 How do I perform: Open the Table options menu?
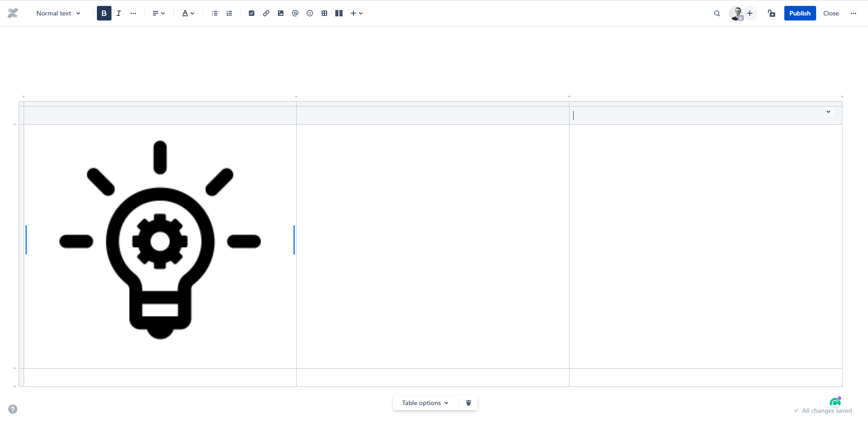425,403
